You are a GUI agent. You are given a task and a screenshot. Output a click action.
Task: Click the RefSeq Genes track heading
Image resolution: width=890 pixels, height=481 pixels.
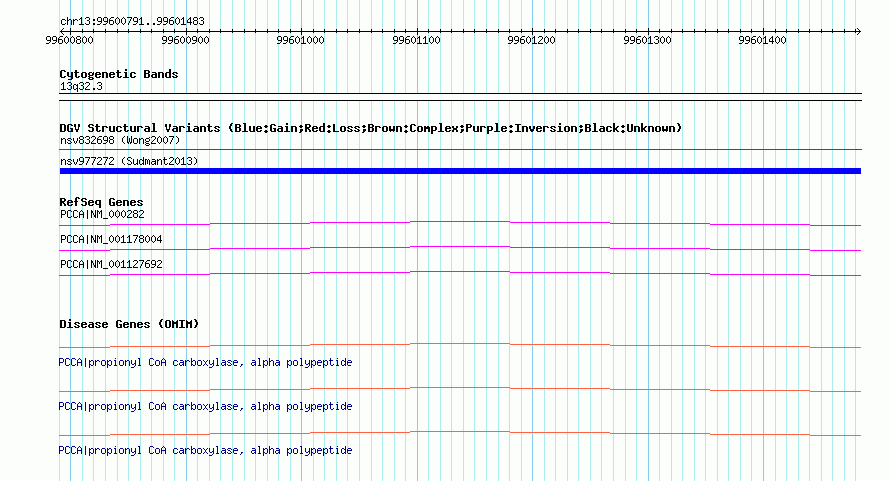pyautogui.click(x=101, y=202)
